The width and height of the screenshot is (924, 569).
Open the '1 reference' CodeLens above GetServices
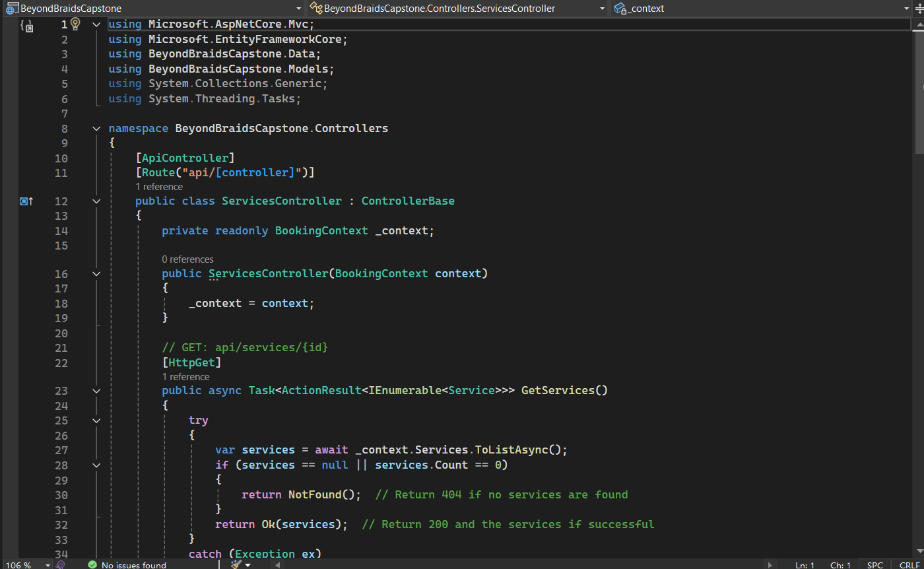pyautogui.click(x=185, y=377)
